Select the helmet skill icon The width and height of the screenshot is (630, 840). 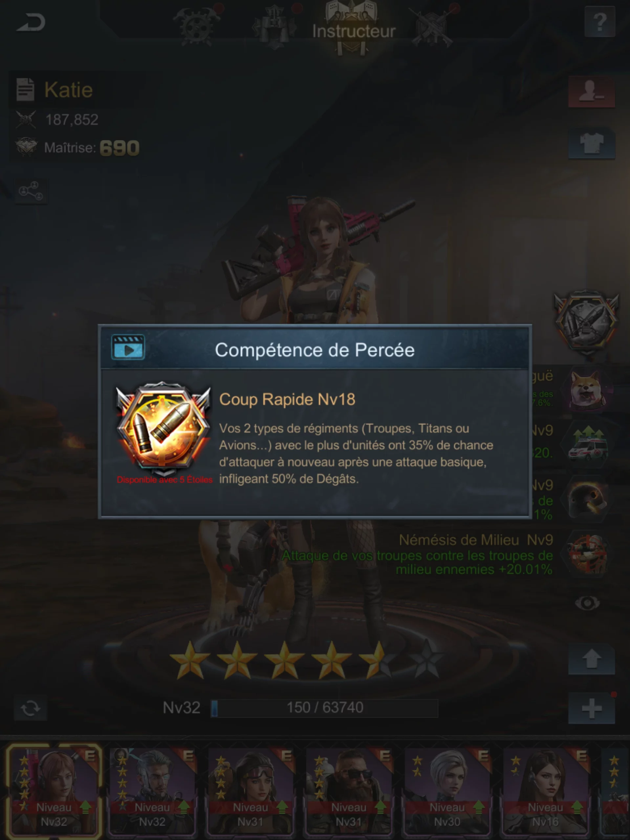click(587, 498)
